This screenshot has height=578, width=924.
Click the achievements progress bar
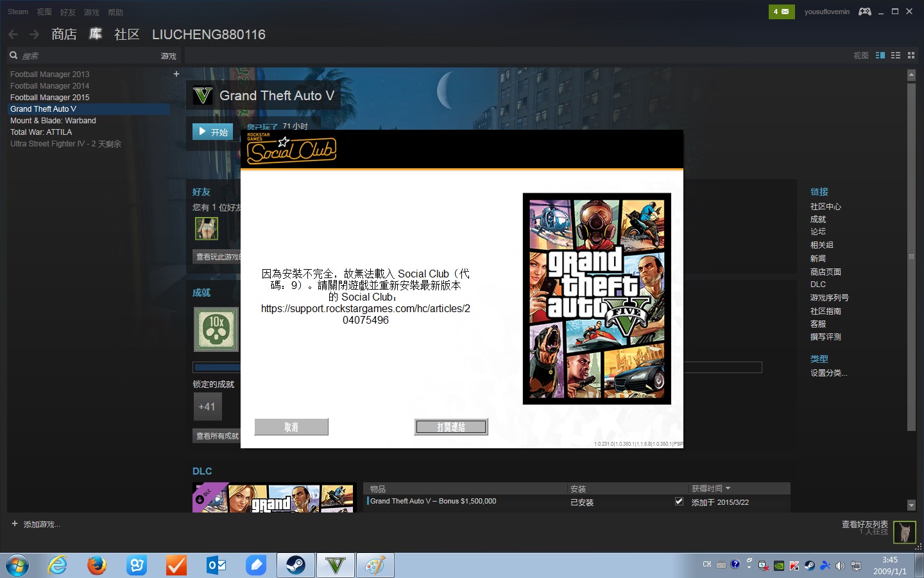coord(477,367)
